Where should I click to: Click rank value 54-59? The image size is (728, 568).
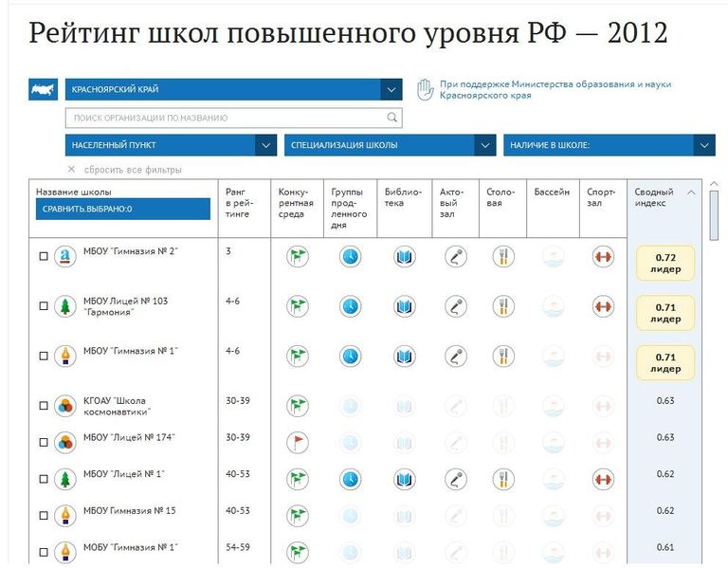238,547
